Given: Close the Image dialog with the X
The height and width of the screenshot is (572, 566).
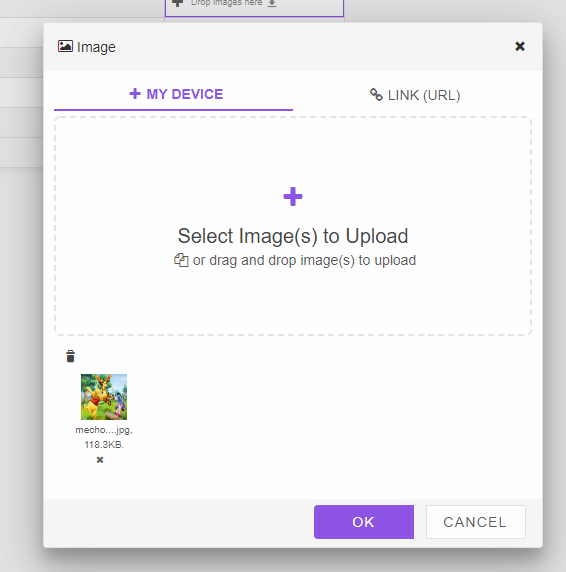Looking at the screenshot, I should tap(520, 46).
